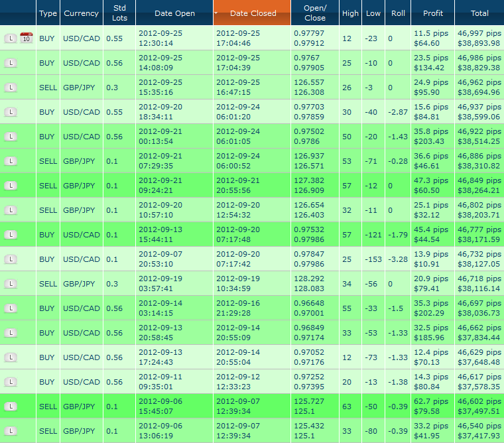
Task: Select profit cell 24.9 pips $95.90
Action: coord(432,87)
